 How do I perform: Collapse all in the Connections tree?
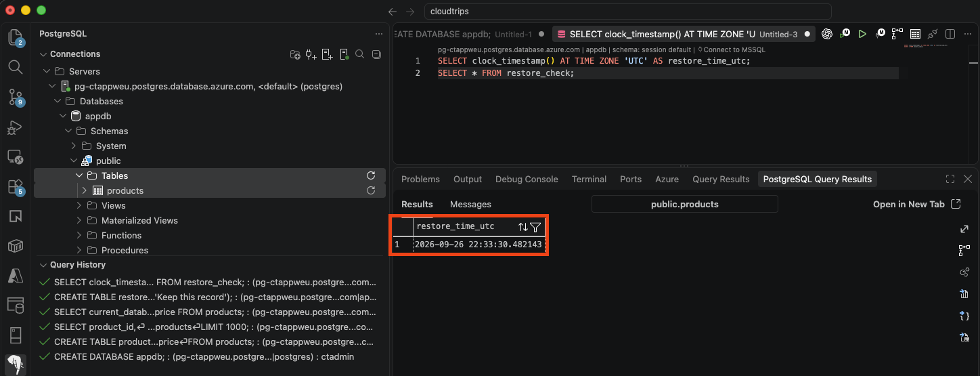(377, 54)
